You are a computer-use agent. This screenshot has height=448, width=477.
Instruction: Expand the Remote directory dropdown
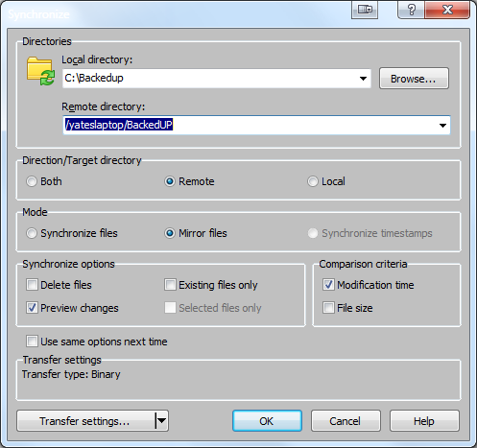(x=442, y=126)
